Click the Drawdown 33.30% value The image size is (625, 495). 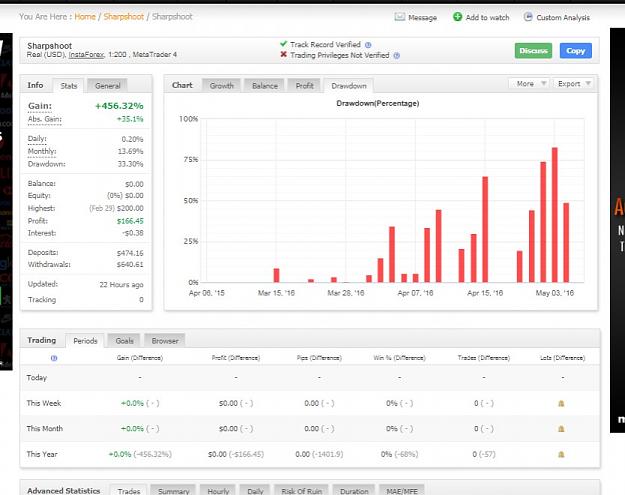(x=130, y=164)
